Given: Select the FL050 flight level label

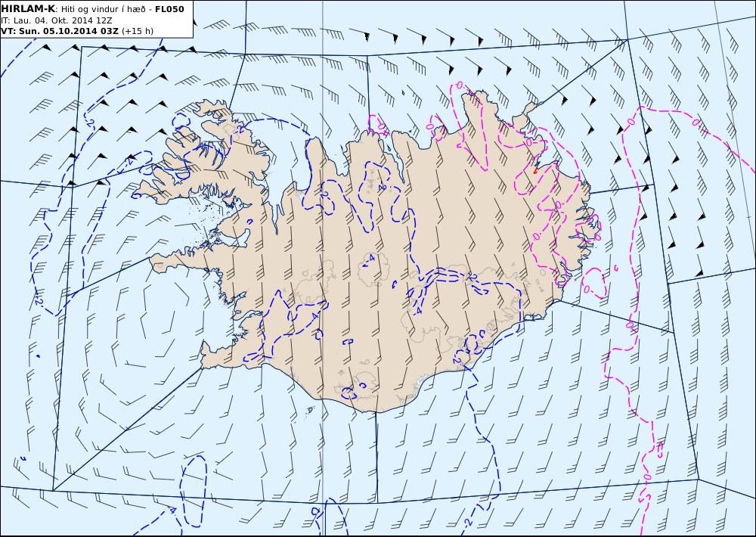Looking at the screenshot, I should pyautogui.click(x=169, y=9).
